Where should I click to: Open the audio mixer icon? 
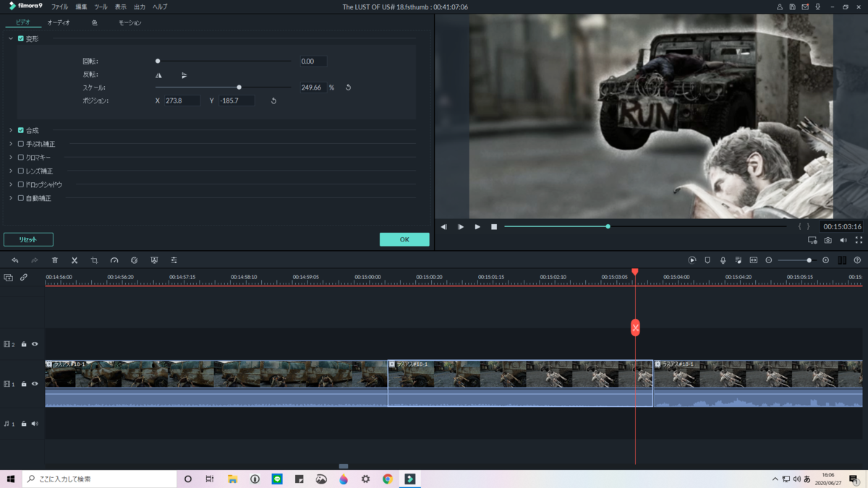tap(738, 260)
